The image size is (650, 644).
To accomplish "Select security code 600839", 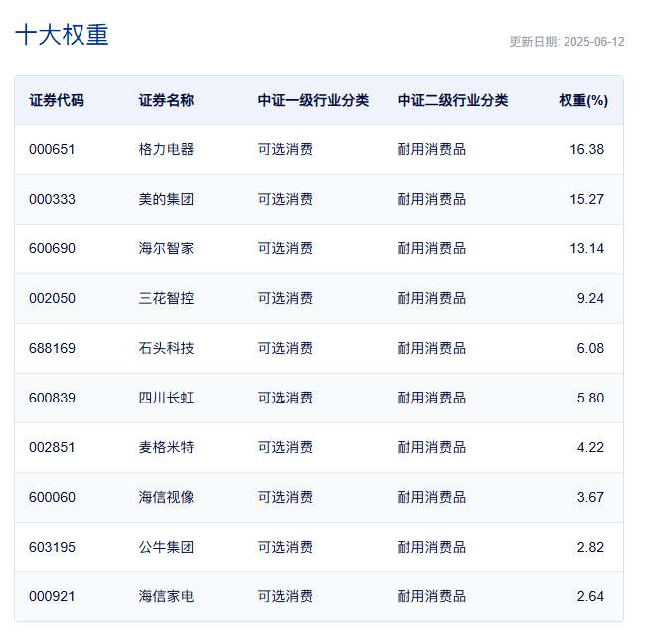I will pos(52,398).
